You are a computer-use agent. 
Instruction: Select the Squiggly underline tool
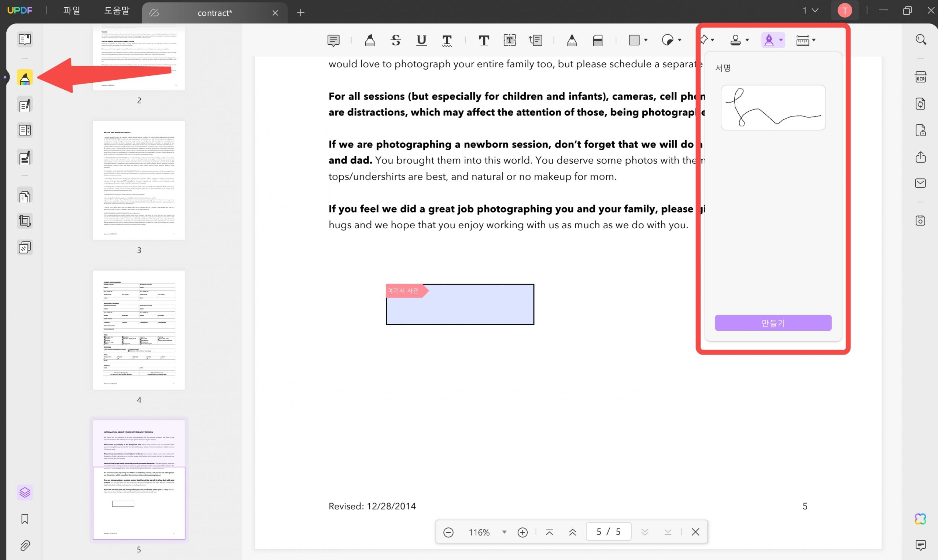[447, 40]
